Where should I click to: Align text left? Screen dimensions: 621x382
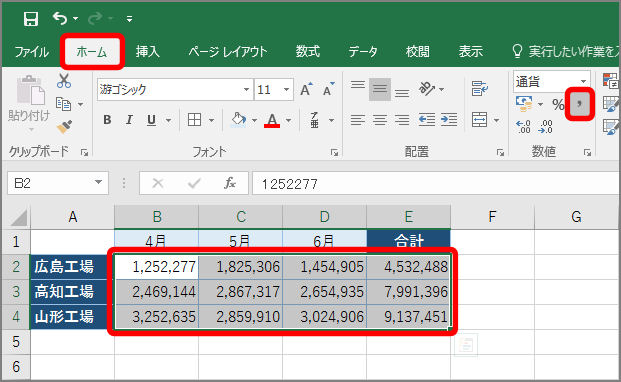[x=358, y=120]
